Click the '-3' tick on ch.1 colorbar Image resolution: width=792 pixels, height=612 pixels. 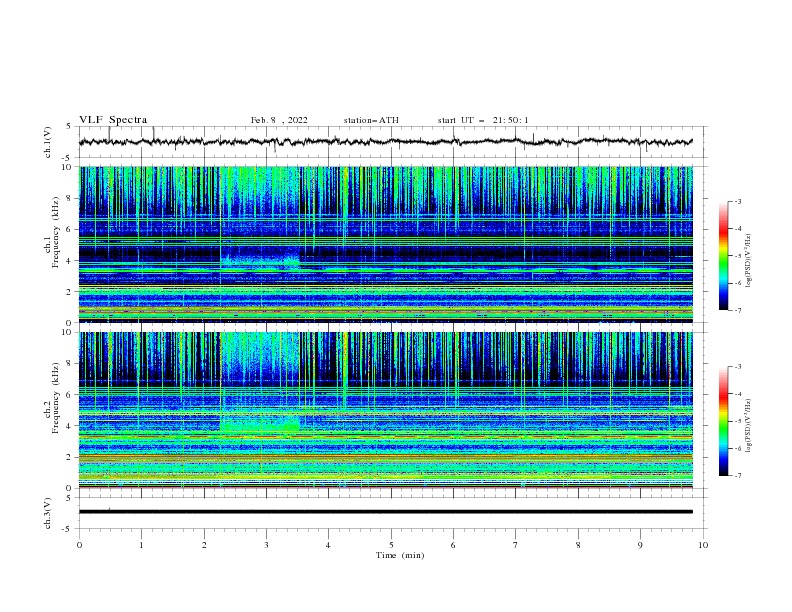pos(738,201)
